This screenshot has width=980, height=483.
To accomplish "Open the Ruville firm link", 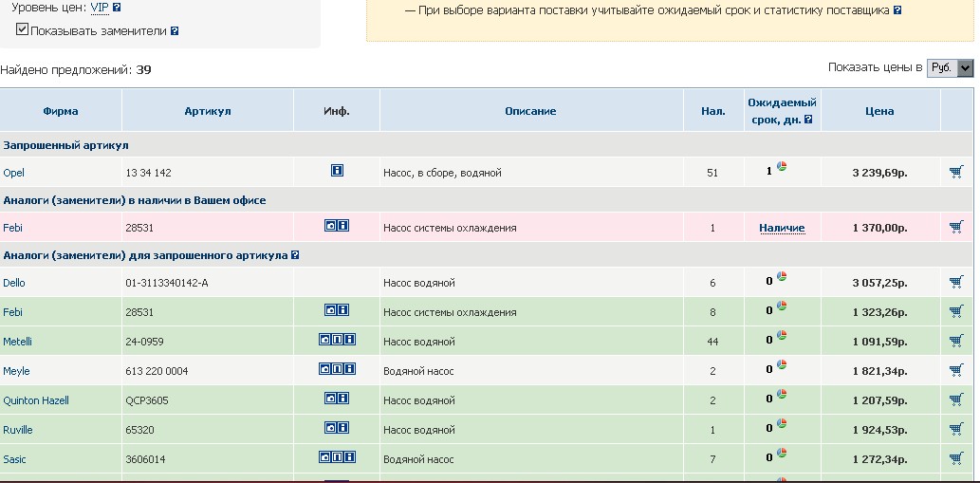I will click(17, 429).
